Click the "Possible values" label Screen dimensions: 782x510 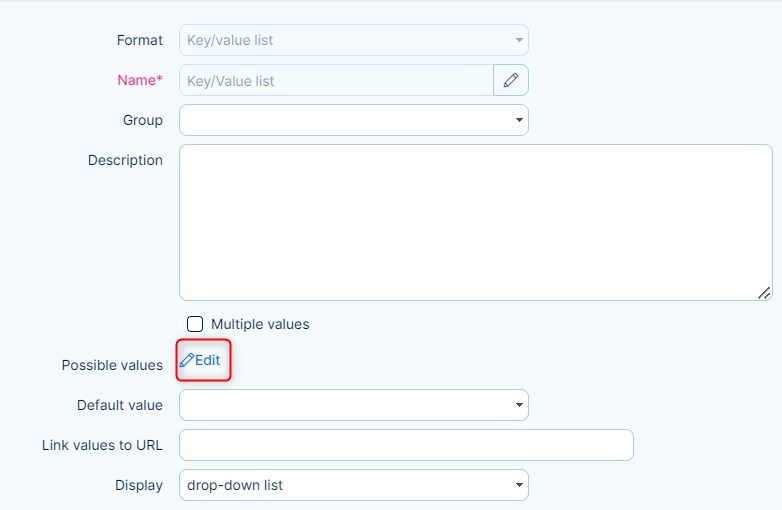coord(112,365)
